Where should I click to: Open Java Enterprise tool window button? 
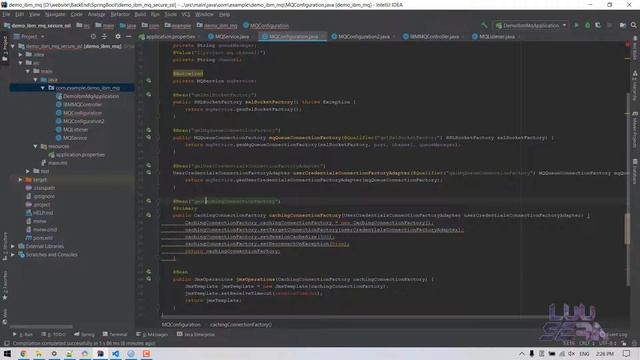(195, 334)
